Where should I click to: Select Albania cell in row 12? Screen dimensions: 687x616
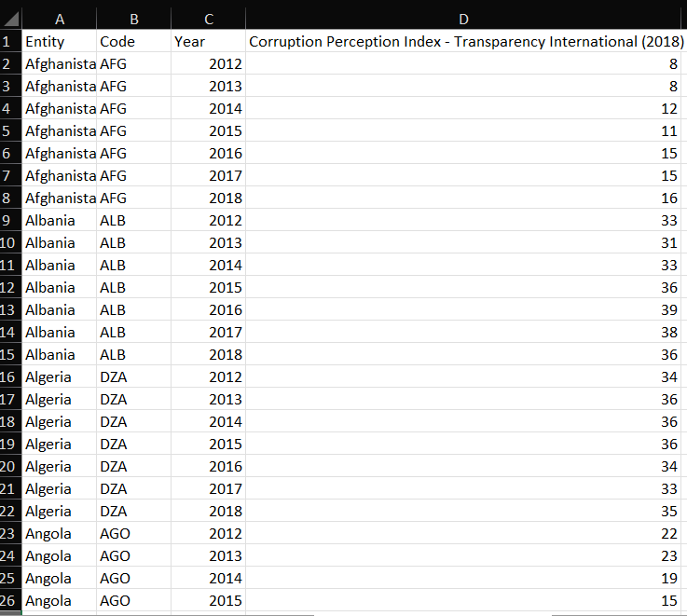pos(59,287)
